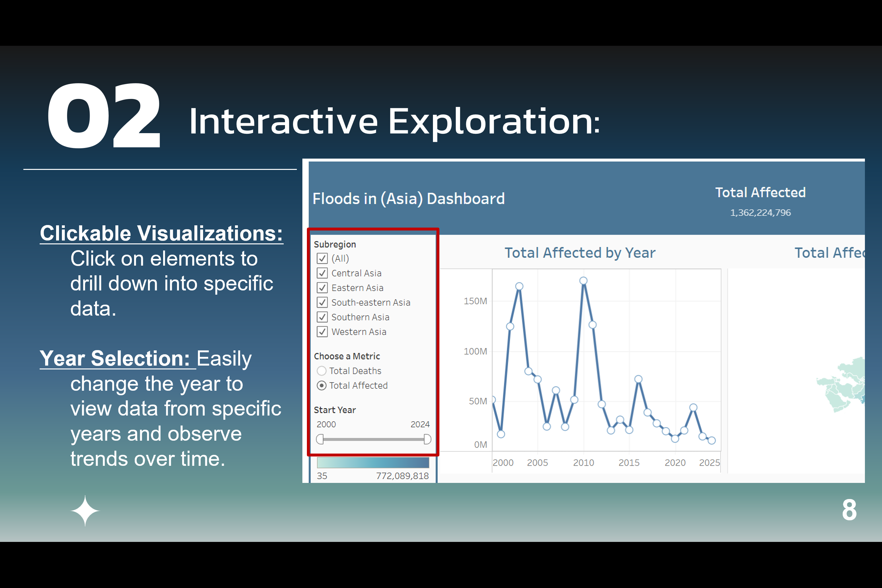Click the 2016 data point on chart

point(638,379)
